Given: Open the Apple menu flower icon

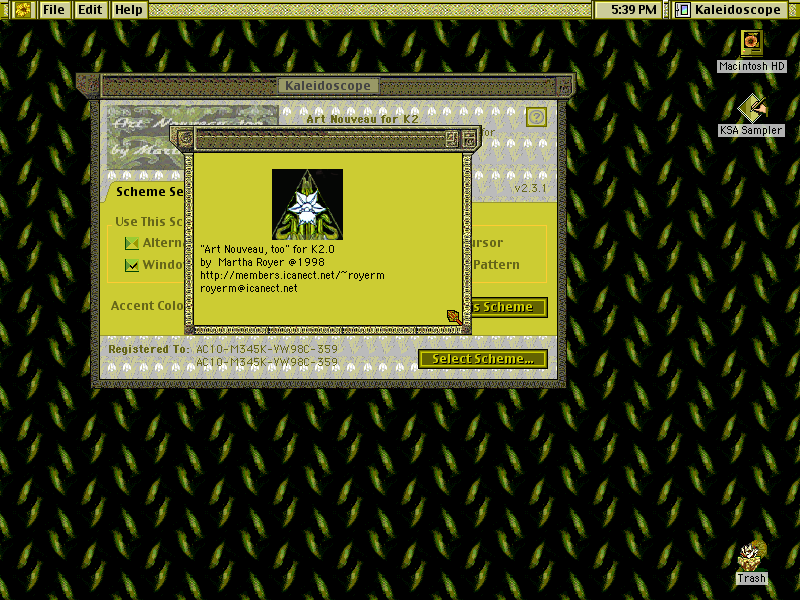Looking at the screenshot, I should [x=22, y=10].
